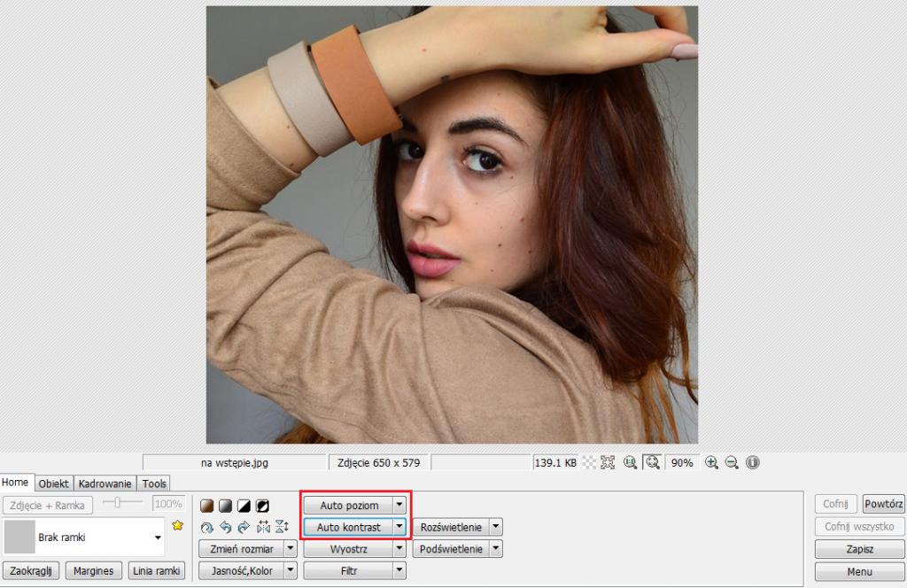Open the Menu button

coord(859,571)
